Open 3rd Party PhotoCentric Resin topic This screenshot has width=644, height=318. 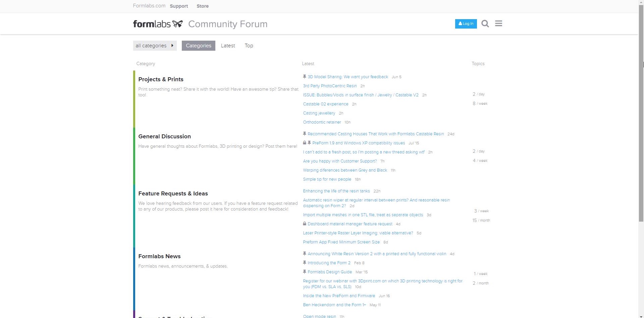(330, 86)
